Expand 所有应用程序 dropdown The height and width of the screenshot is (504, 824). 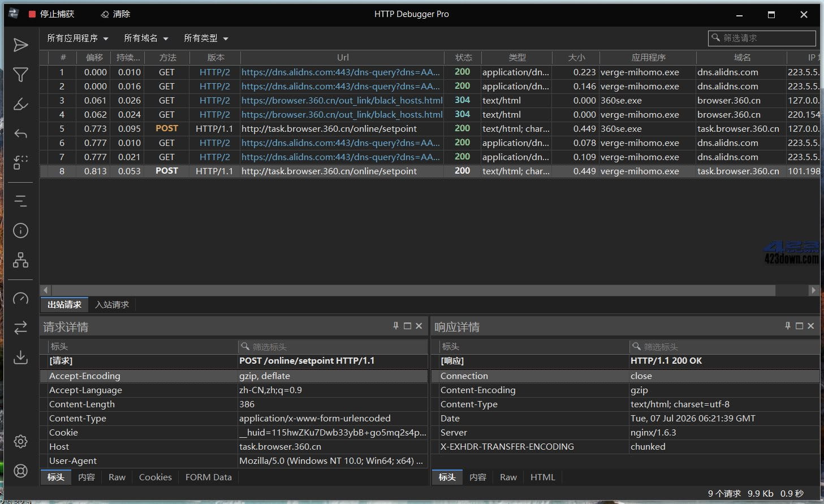[x=77, y=38]
